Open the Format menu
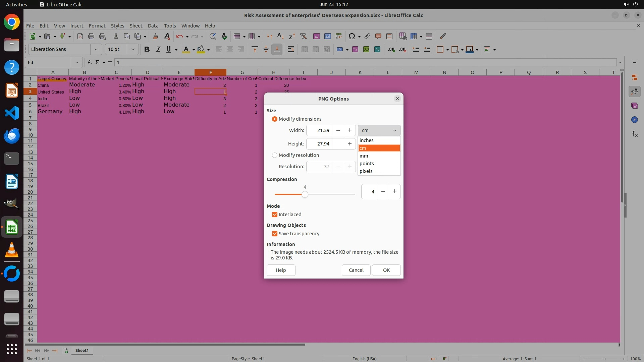 (x=97, y=26)
